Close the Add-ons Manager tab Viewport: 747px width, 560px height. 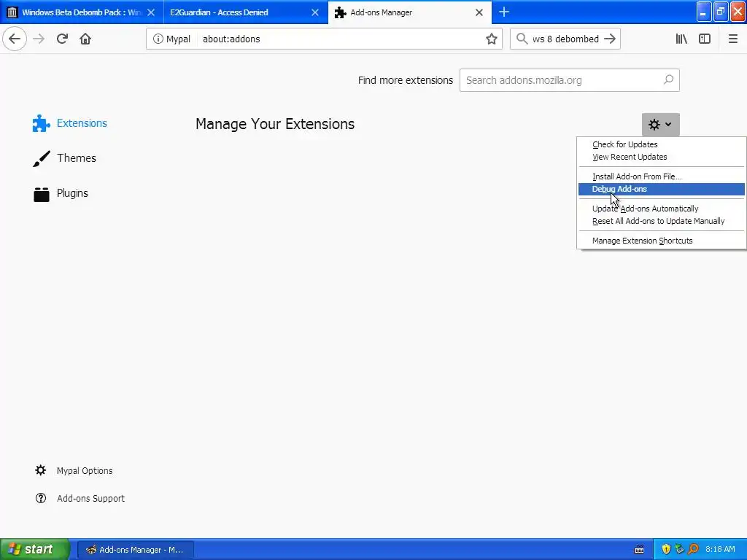479,12
